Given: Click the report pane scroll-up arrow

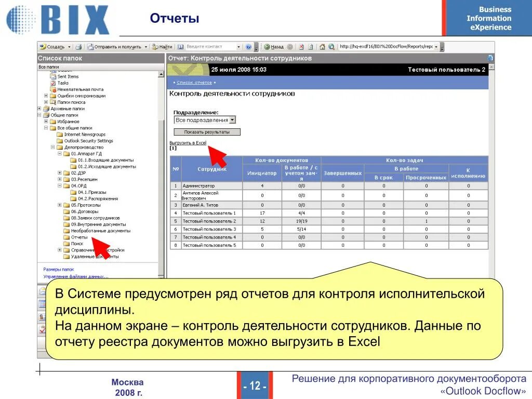Looking at the screenshot, I should coord(491,67).
